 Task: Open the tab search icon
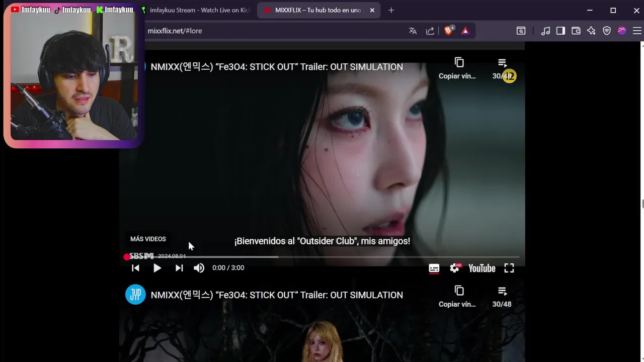(x=521, y=31)
